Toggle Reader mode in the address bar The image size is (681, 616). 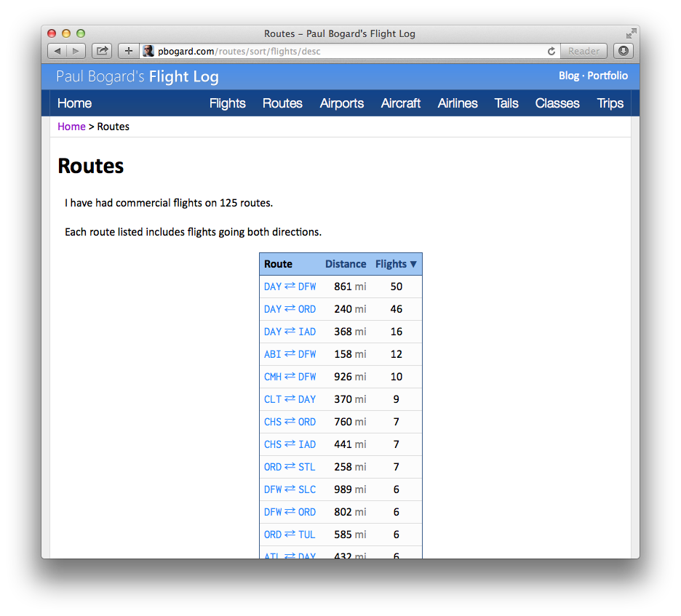tap(583, 51)
